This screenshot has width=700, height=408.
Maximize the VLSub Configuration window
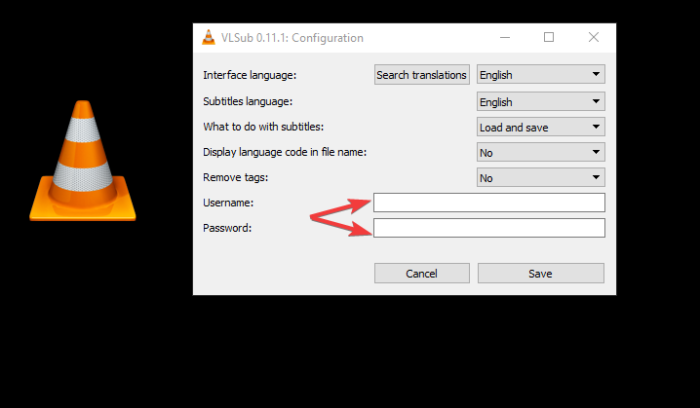click(x=549, y=38)
